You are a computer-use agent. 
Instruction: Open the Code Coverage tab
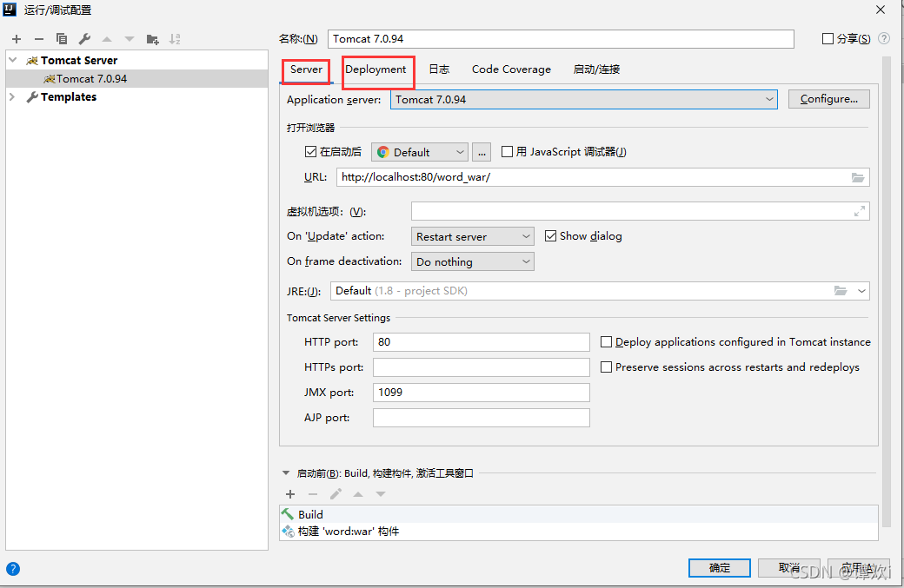tap(511, 69)
